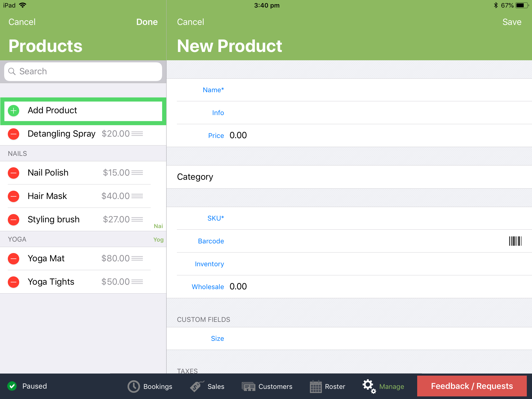Tap the green Paused status checkmark

tap(12, 386)
